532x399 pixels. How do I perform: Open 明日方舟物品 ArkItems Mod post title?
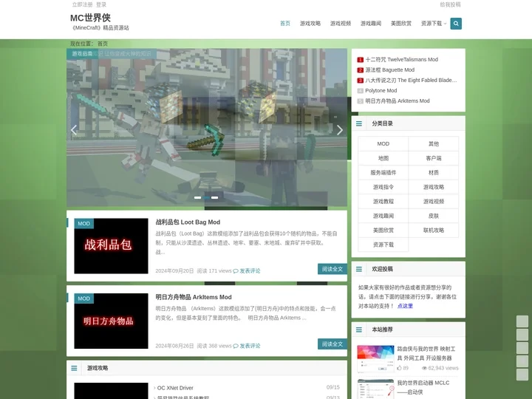tap(194, 297)
